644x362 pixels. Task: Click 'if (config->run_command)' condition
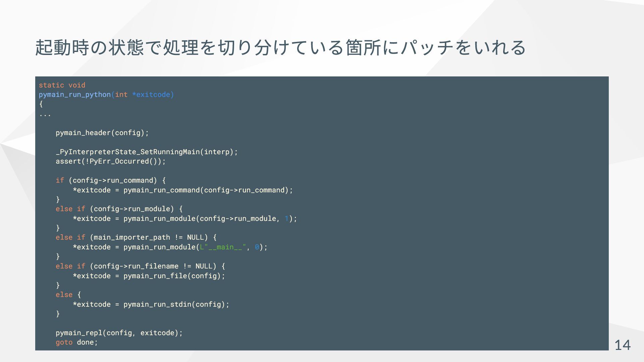111,180
